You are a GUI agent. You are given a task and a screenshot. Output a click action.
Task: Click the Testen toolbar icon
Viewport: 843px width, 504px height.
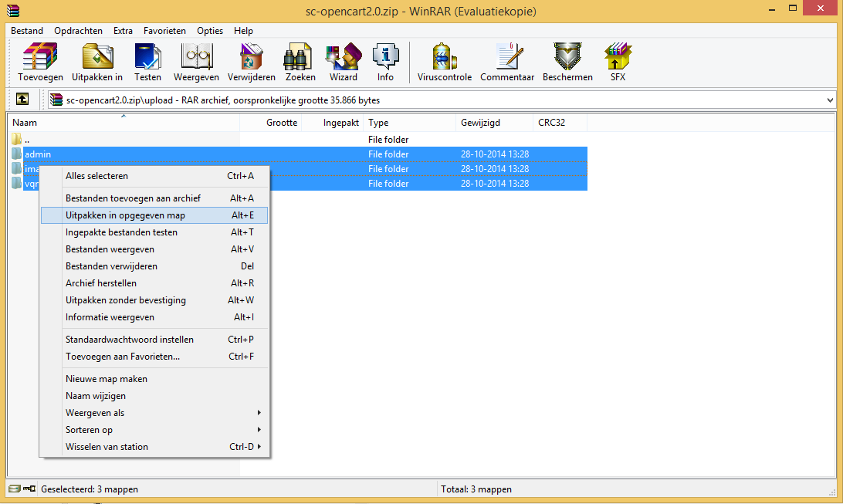(148, 63)
